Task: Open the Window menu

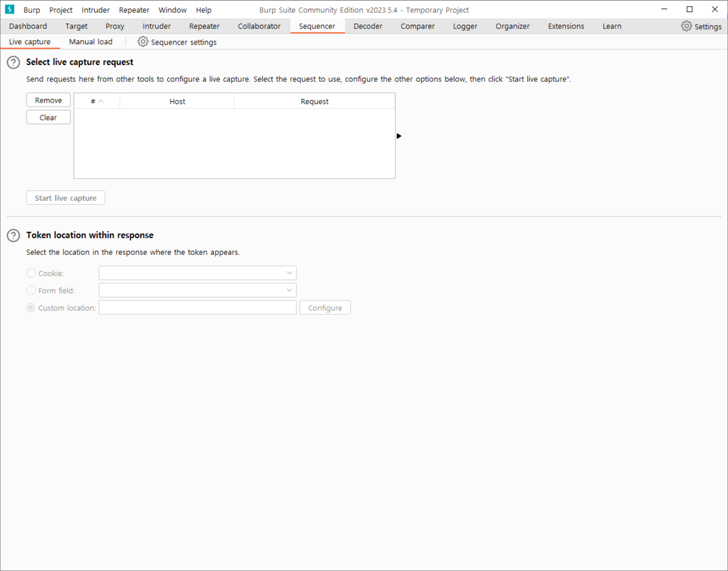Action: (x=173, y=10)
